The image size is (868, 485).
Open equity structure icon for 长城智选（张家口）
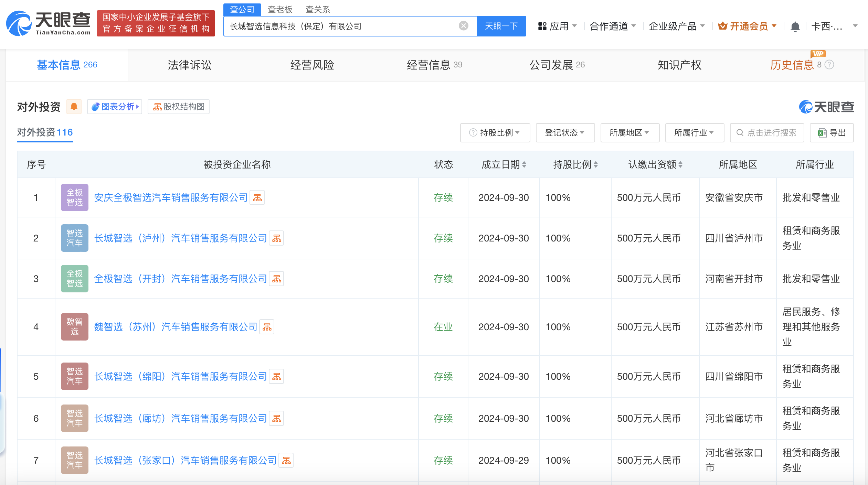click(x=286, y=461)
